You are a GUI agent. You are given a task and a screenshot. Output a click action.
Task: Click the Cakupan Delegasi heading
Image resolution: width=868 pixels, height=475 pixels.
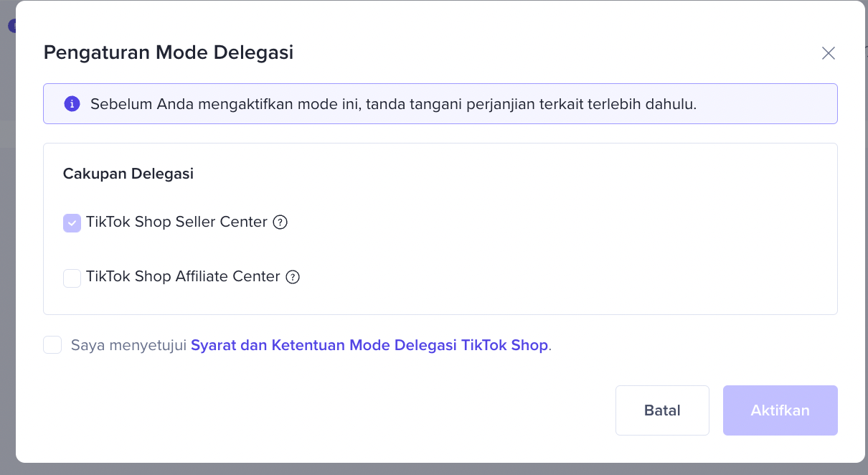[128, 174]
